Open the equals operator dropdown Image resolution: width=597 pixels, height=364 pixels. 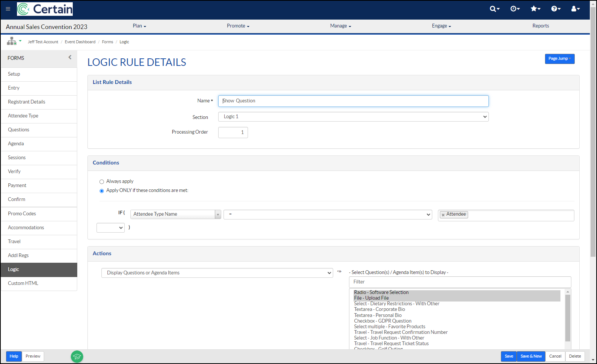point(328,215)
